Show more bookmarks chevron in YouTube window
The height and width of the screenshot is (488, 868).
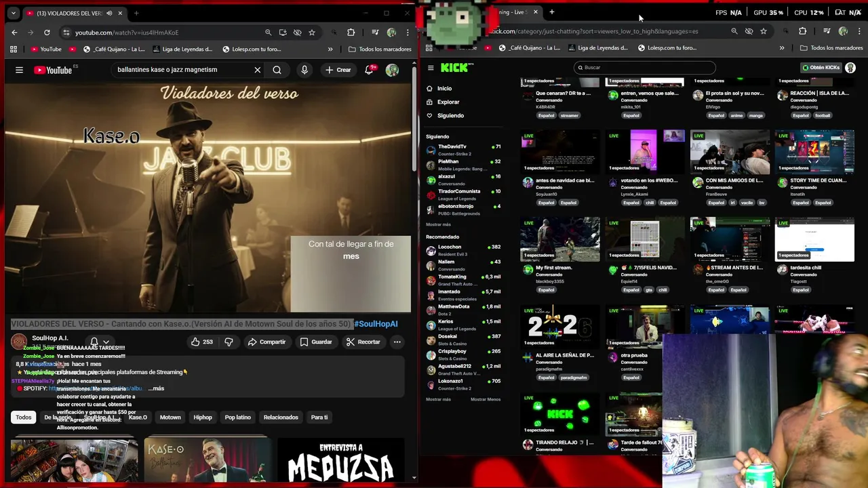(x=330, y=49)
